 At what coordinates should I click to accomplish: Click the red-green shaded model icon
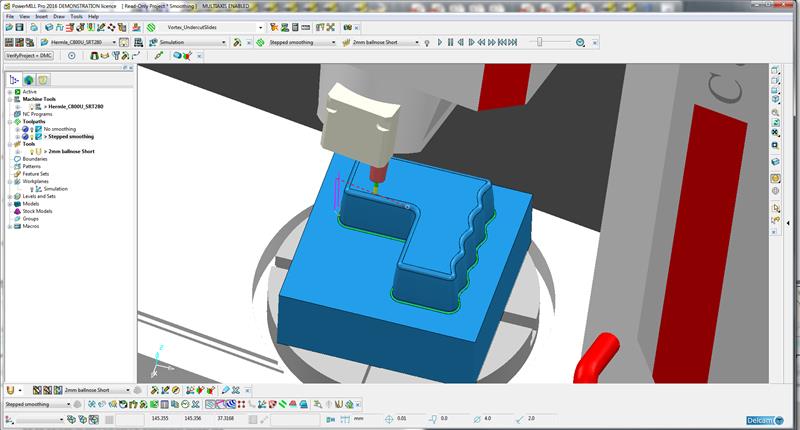coord(187,56)
